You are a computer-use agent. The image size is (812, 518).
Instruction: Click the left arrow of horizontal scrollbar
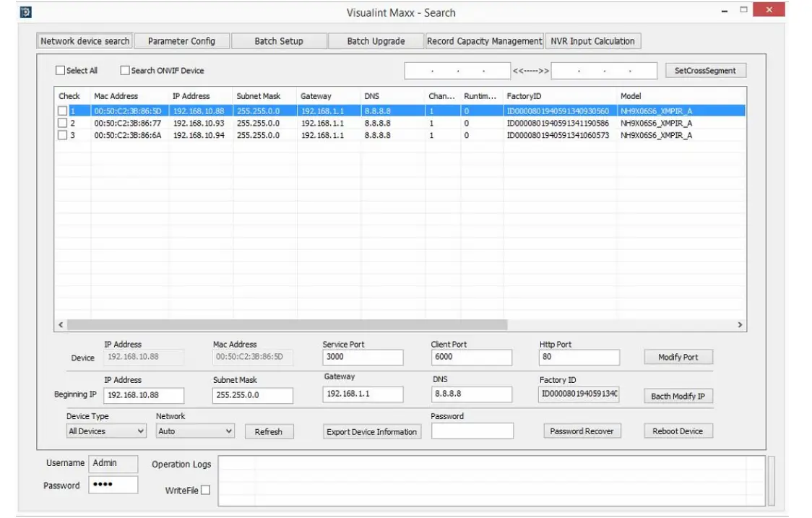[x=61, y=325]
